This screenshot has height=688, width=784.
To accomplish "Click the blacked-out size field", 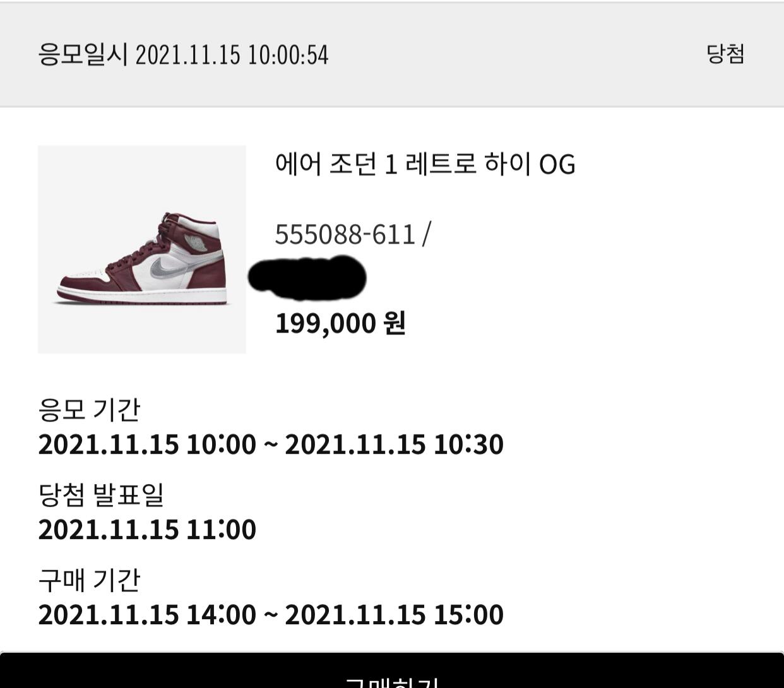I will (307, 277).
